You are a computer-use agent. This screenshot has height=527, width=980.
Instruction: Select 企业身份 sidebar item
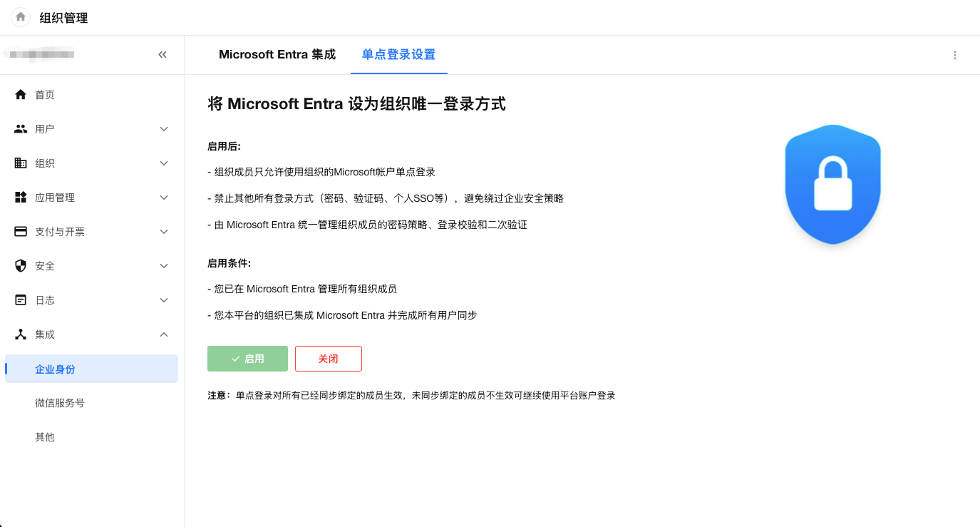point(55,369)
